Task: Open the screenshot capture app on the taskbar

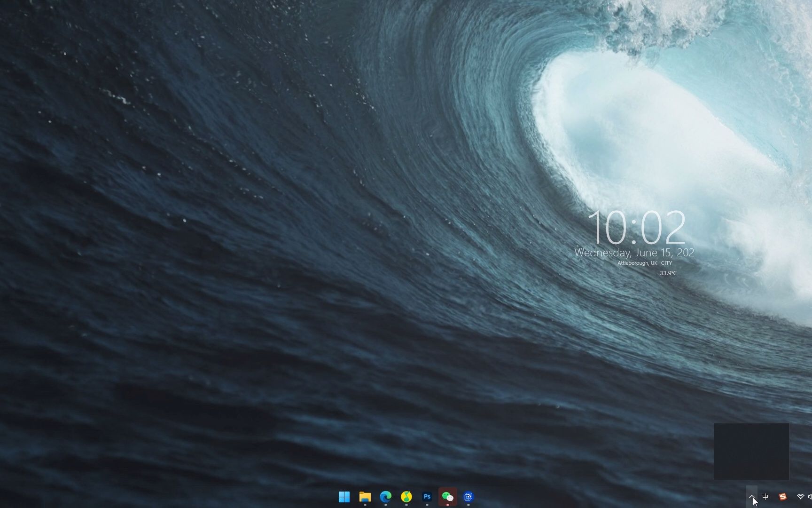Action: click(x=468, y=496)
